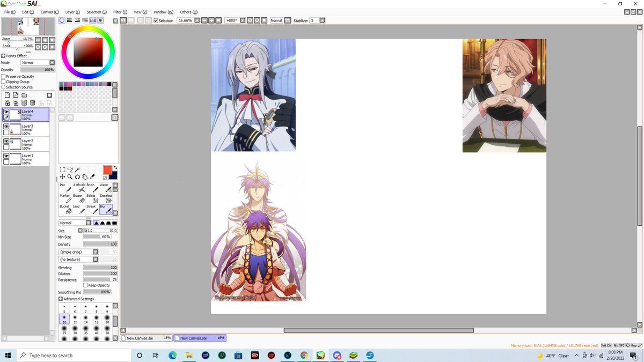Create a new layer
Screen dimensions: 644x362
[7, 95]
